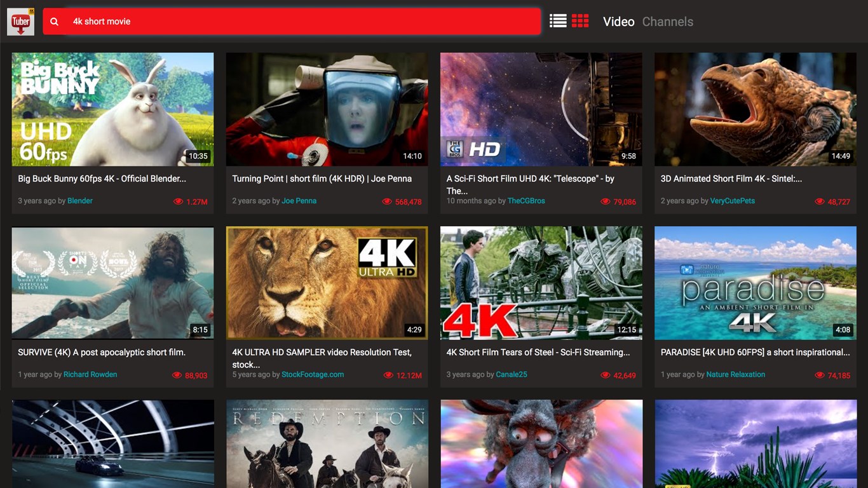Click the '12.12M' view count
Viewport: 868px width, 488px height.
click(409, 376)
